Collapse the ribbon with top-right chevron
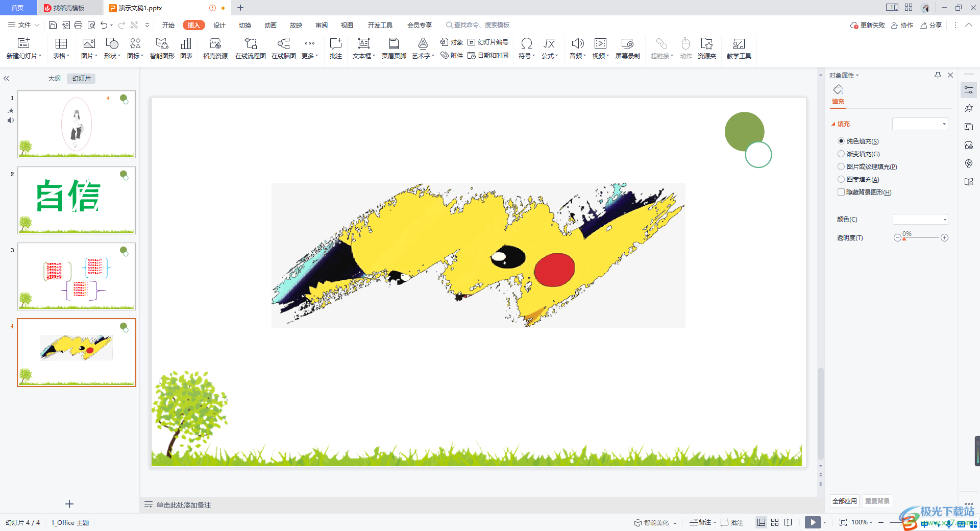The width and height of the screenshot is (980, 531). [969, 25]
